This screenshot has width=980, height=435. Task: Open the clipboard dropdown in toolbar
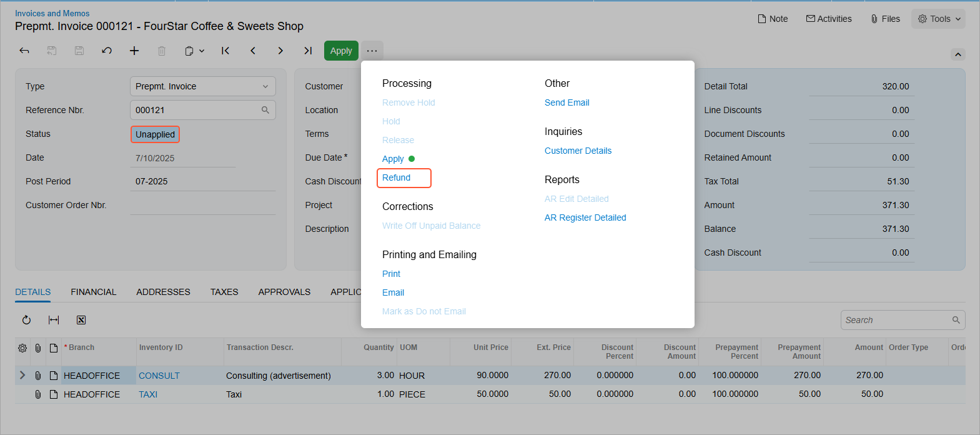pyautogui.click(x=194, y=51)
